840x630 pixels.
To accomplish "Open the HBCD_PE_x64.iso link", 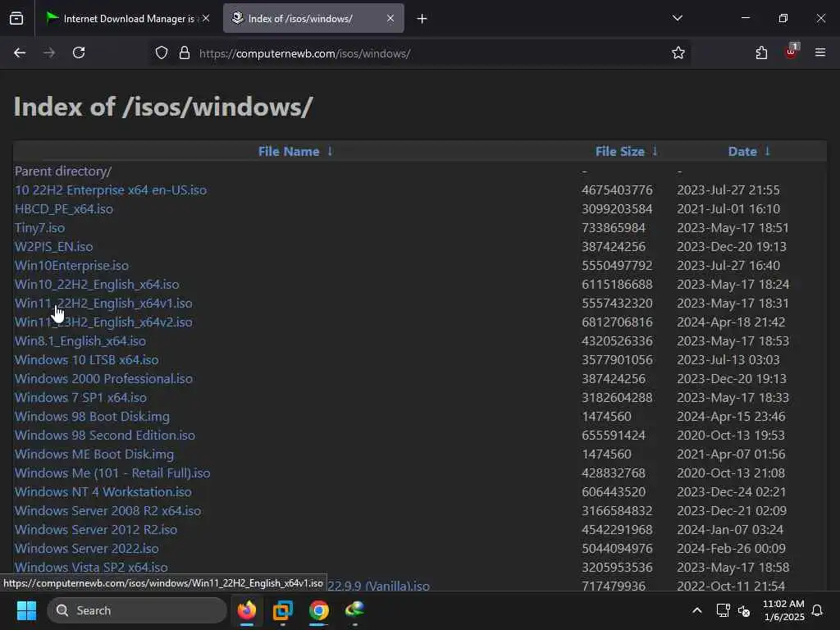I will [64, 209].
